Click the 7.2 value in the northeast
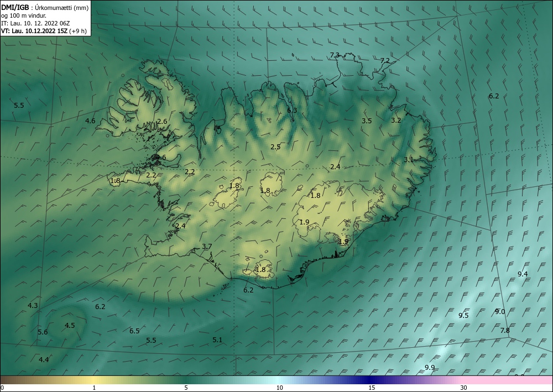Viewport: 553px width, 392px height. [x=385, y=61]
